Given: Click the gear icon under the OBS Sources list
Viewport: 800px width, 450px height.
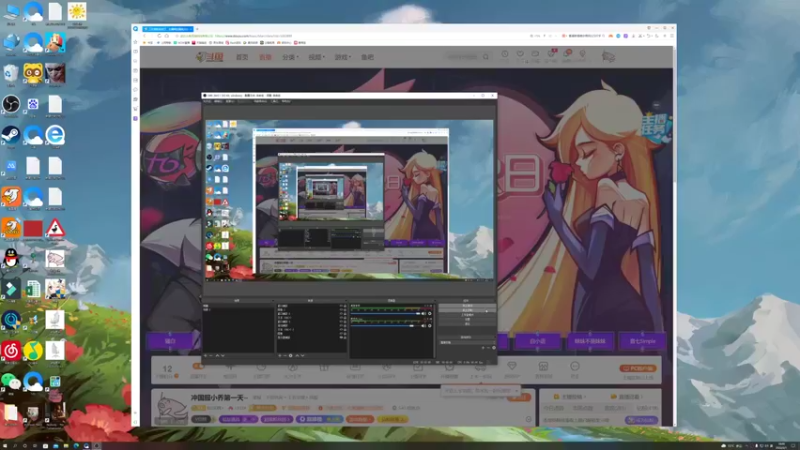Looking at the screenshot, I should coord(291,355).
